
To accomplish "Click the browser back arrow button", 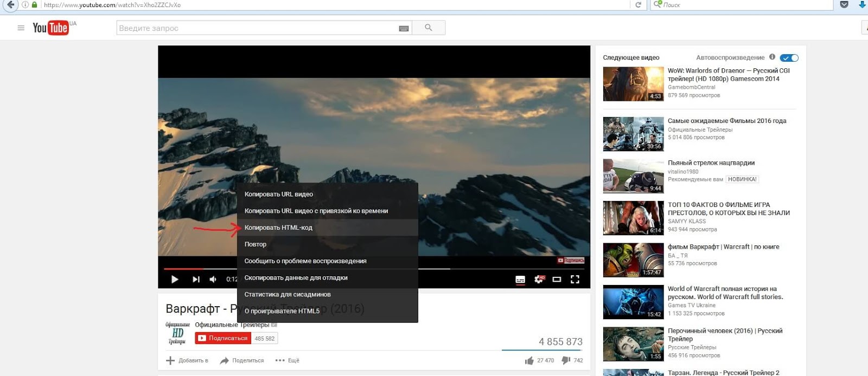I will (10, 5).
